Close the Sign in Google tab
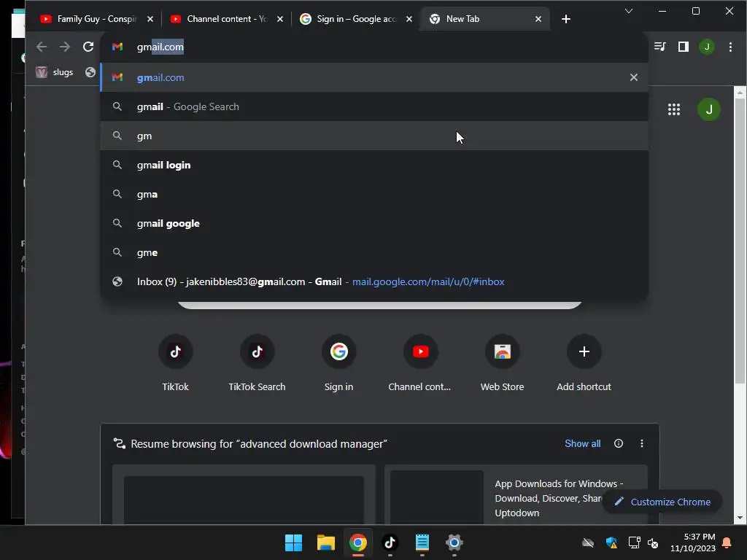Image resolution: width=747 pixels, height=560 pixels. 409,19
